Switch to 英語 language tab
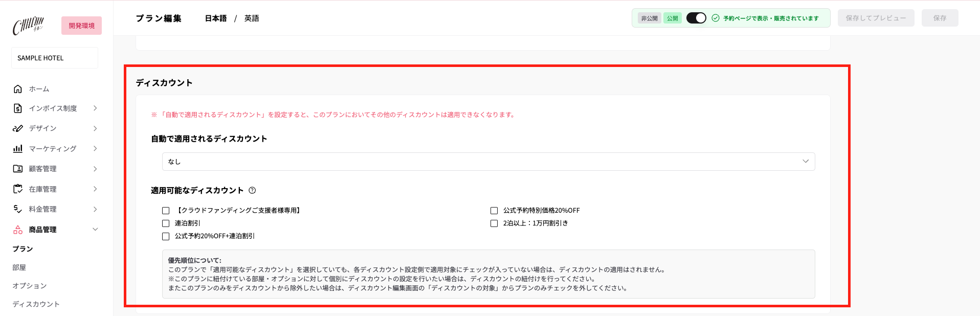 [x=252, y=18]
